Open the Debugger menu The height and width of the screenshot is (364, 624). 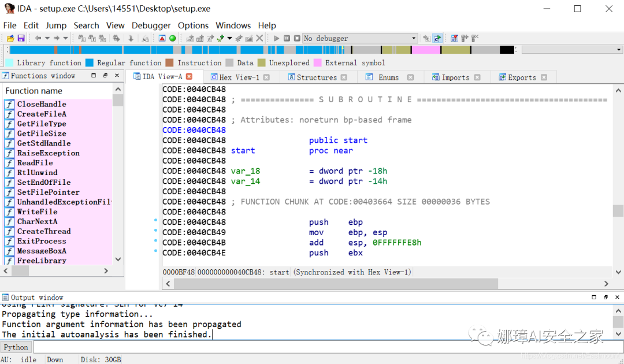pos(151,25)
